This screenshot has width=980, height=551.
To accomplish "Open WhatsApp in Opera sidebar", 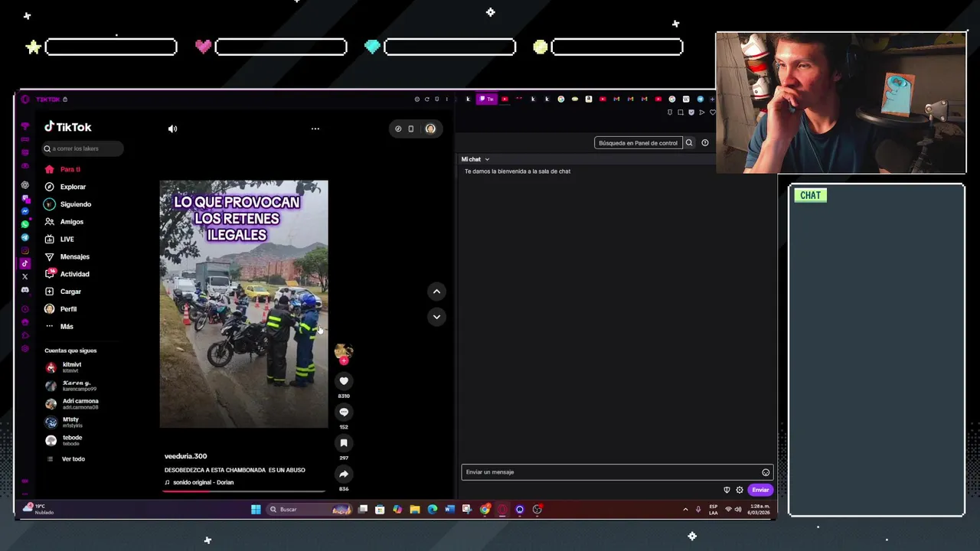I will 25,224.
